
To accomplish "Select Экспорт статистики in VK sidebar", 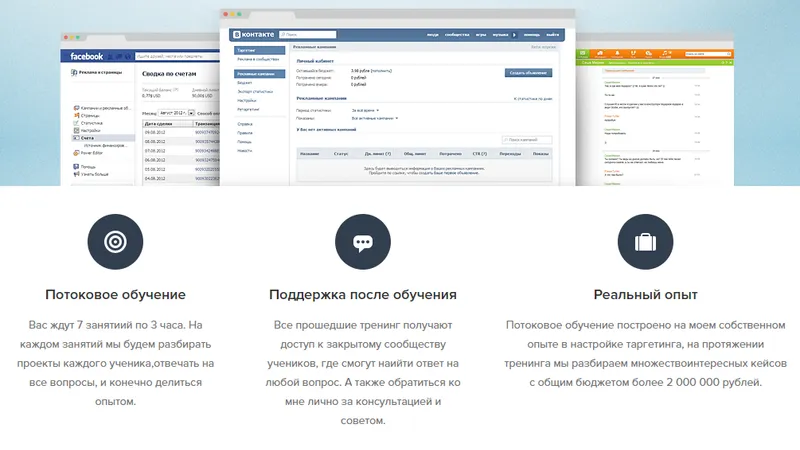I will coord(255,91).
